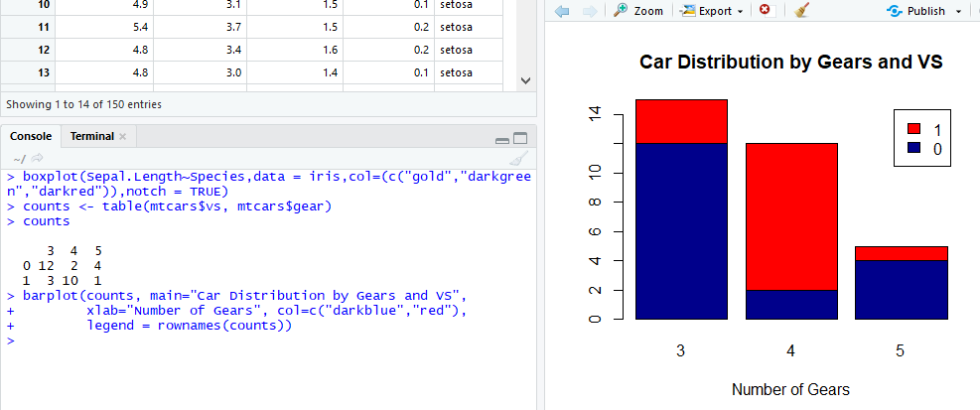Open the plot Zoom viewer

pyautogui.click(x=638, y=11)
